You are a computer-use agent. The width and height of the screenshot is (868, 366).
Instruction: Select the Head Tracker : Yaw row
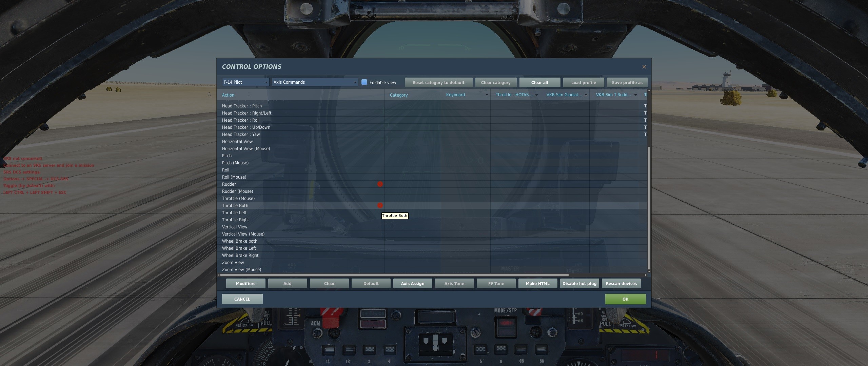[432, 134]
